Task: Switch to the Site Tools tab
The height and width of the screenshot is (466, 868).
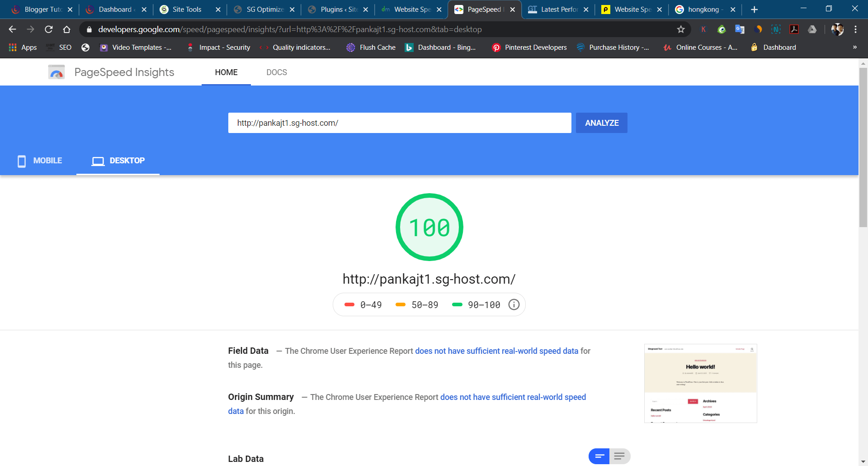Action: click(190, 10)
